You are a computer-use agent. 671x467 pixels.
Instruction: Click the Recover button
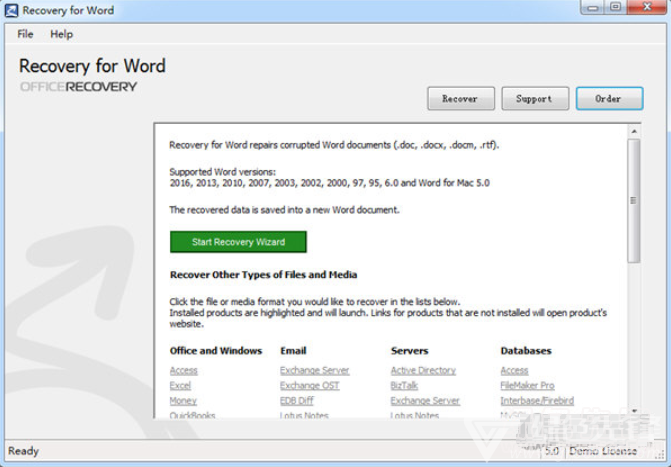pos(461,98)
